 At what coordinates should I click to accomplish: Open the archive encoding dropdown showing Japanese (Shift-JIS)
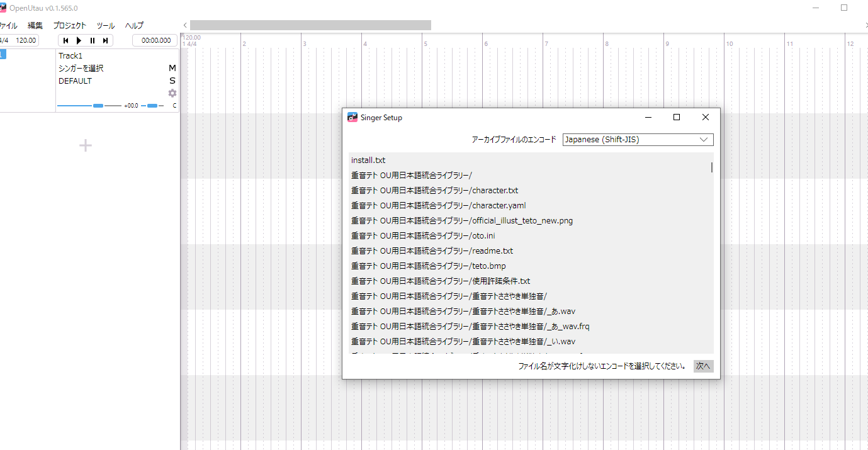tap(638, 140)
